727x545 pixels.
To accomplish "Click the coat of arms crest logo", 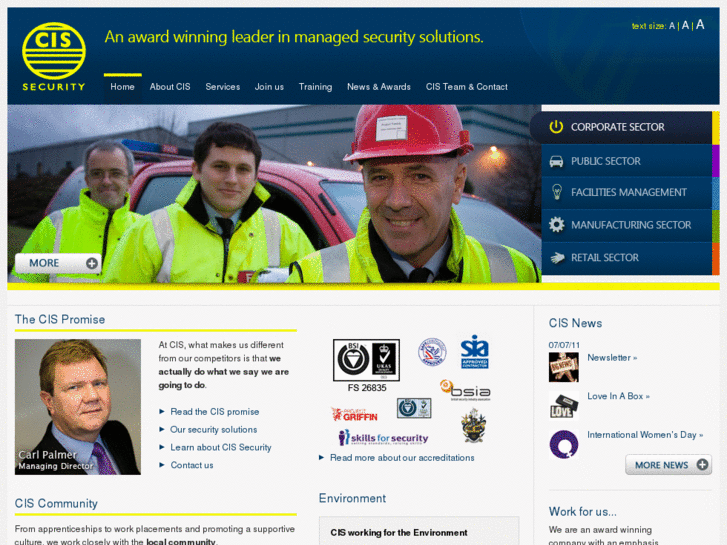I will pos(473,425).
